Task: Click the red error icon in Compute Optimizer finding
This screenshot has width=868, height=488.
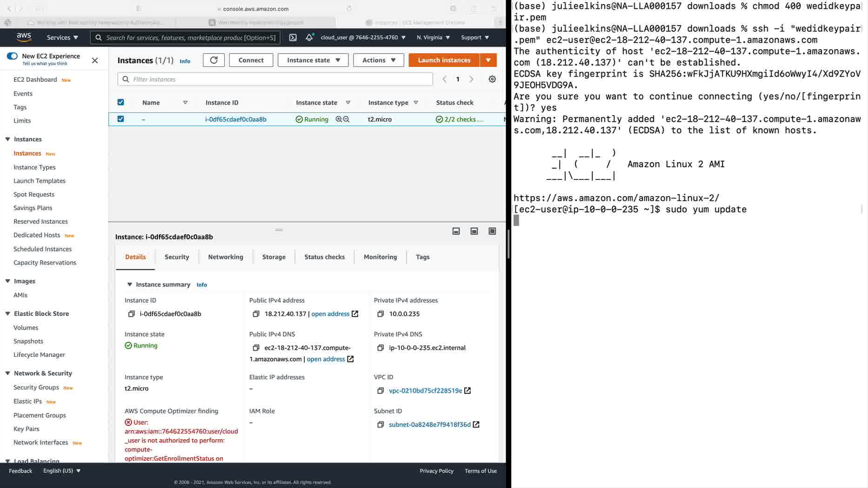Action: [x=128, y=422]
